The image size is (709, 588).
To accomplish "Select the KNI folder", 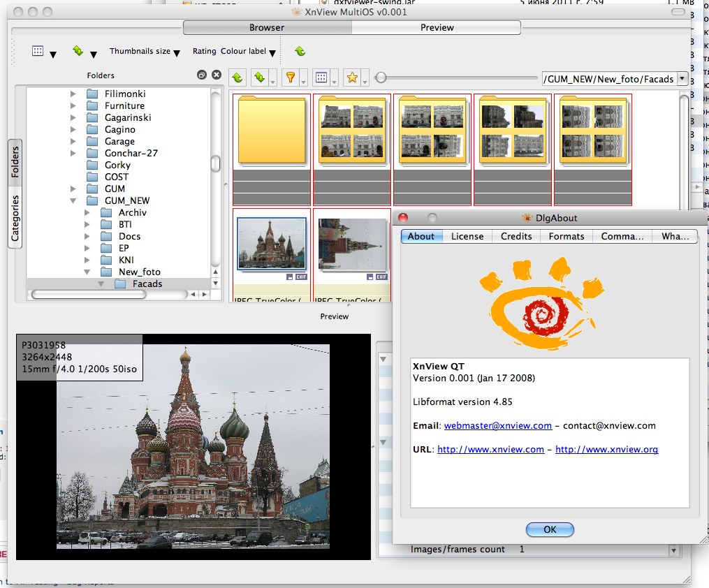I will [x=126, y=260].
